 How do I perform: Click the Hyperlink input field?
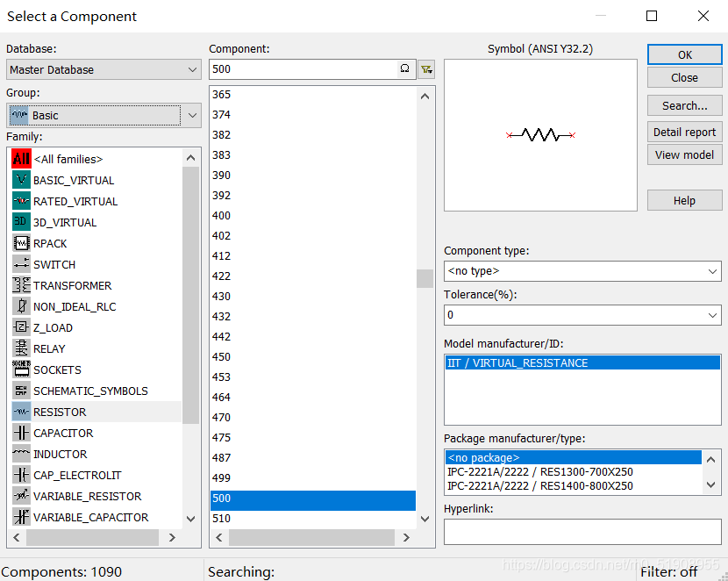click(x=582, y=532)
